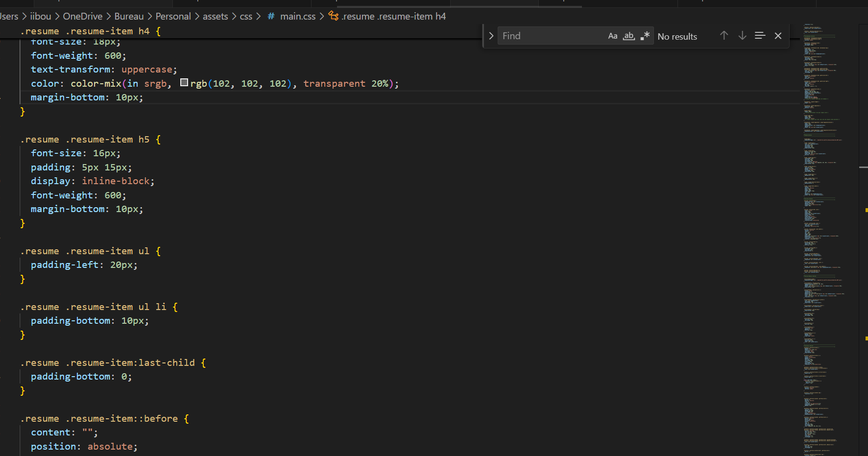
Task: Enable Use Regular Expression in Find
Action: click(645, 36)
